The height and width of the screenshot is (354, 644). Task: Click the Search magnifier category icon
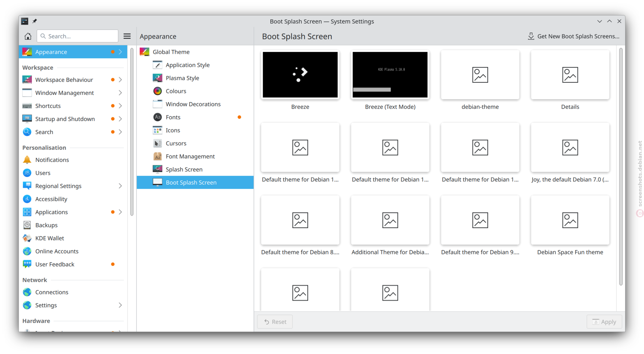[x=27, y=132]
